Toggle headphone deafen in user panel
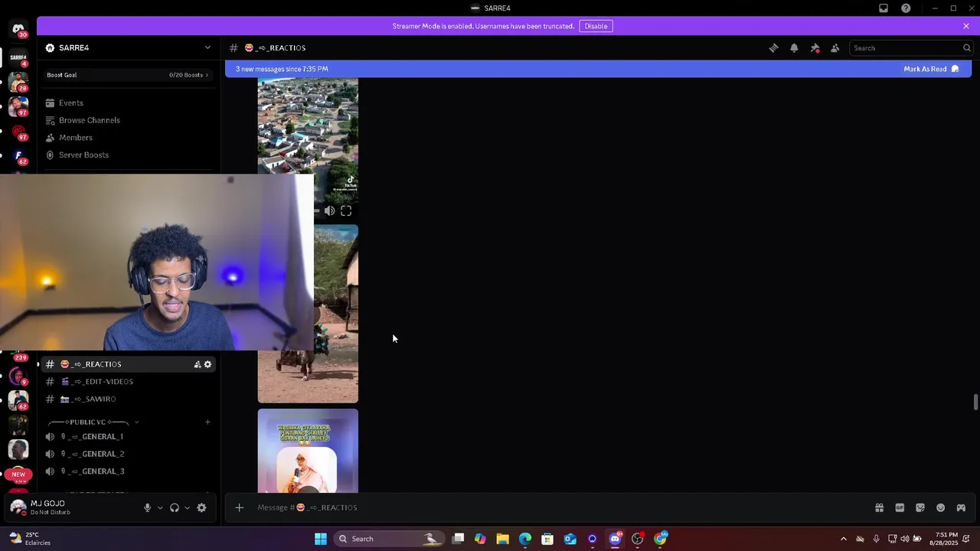The height and width of the screenshot is (551, 980). [175, 507]
